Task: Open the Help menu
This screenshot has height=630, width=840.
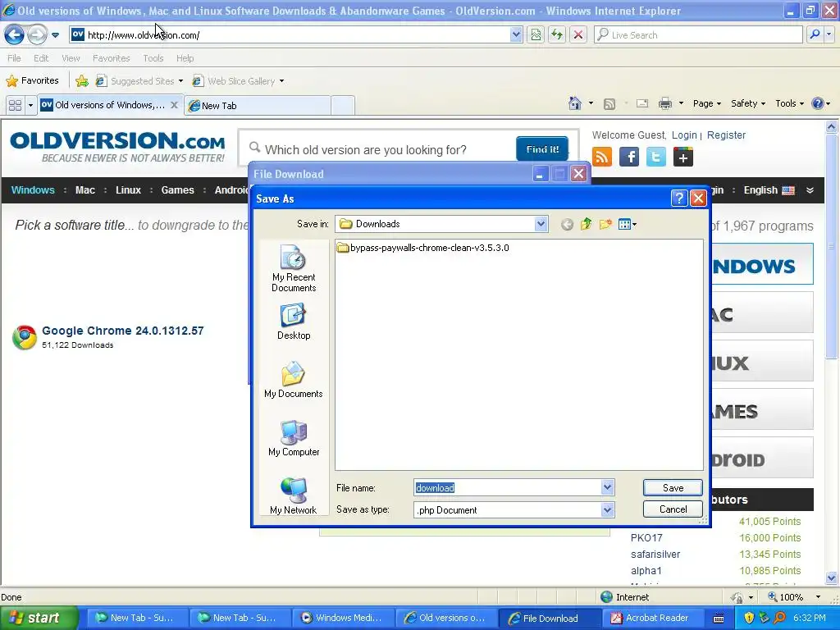Action: [x=185, y=58]
